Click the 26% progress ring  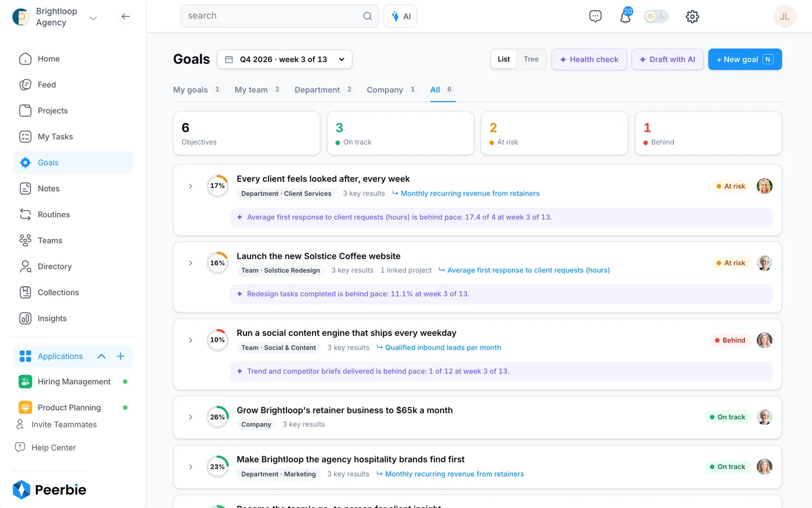[x=217, y=417]
